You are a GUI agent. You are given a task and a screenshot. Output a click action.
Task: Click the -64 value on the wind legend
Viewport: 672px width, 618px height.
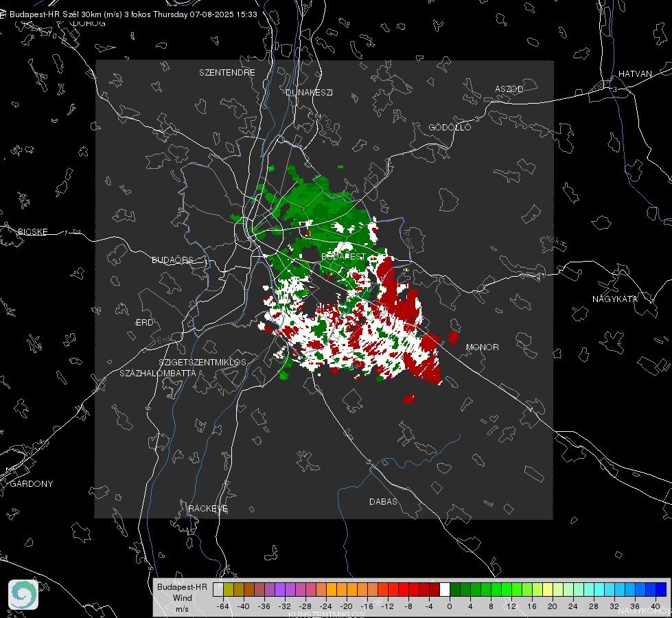tap(223, 606)
